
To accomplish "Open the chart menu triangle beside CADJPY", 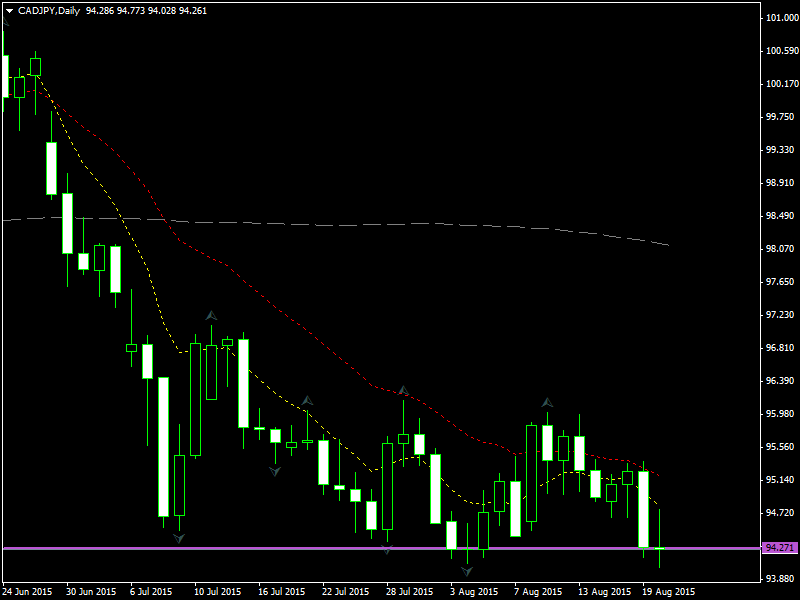I will pyautogui.click(x=9, y=11).
